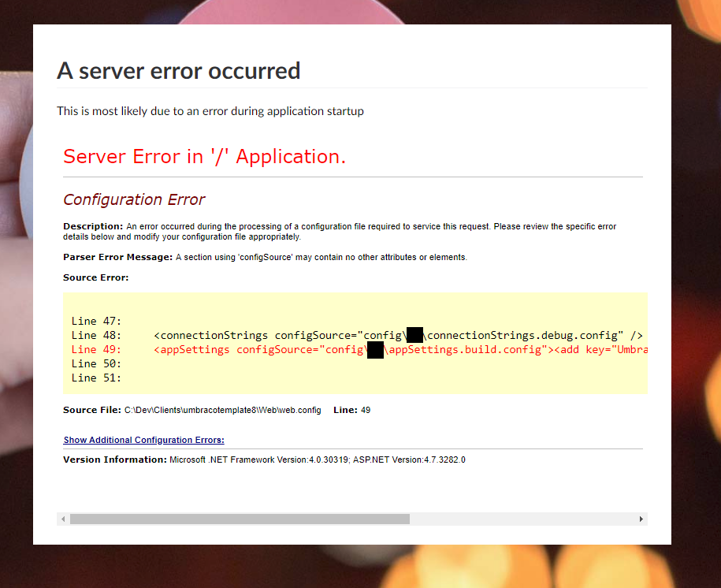The width and height of the screenshot is (721, 588).
Task: Click the source file path web.config
Action: coord(222,410)
